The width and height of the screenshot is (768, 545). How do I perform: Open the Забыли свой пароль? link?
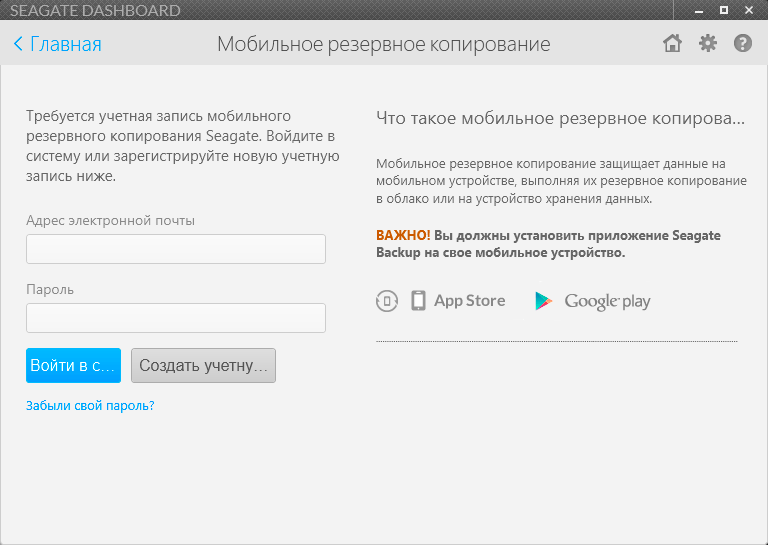tap(90, 406)
